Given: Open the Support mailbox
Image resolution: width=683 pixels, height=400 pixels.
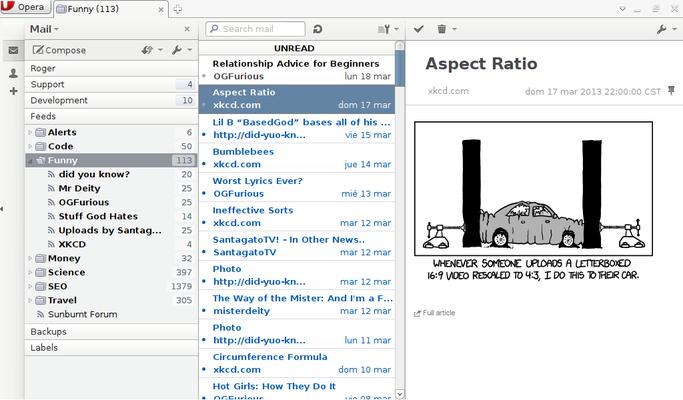Looking at the screenshot, I should tap(111, 85).
